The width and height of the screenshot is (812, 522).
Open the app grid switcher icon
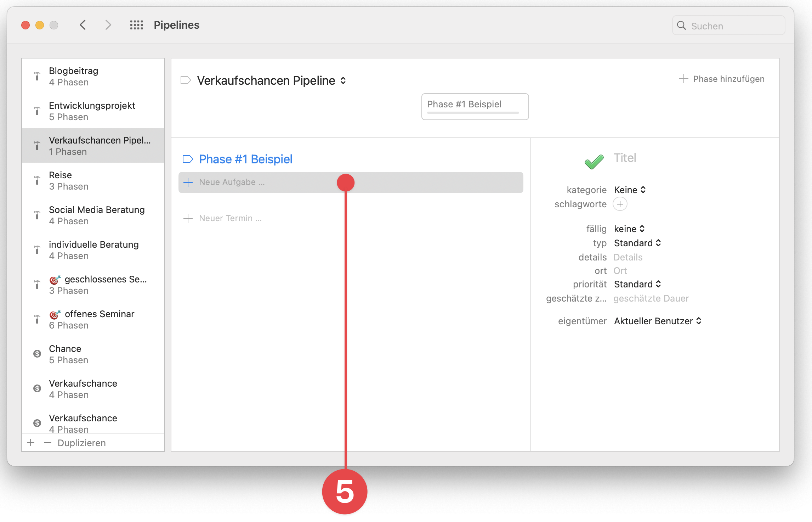pyautogui.click(x=136, y=25)
